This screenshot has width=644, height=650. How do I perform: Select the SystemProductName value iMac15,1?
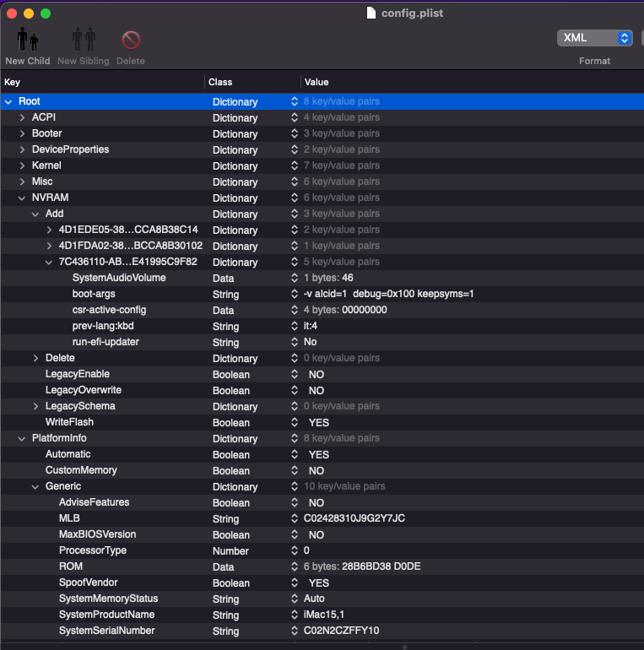(x=323, y=615)
